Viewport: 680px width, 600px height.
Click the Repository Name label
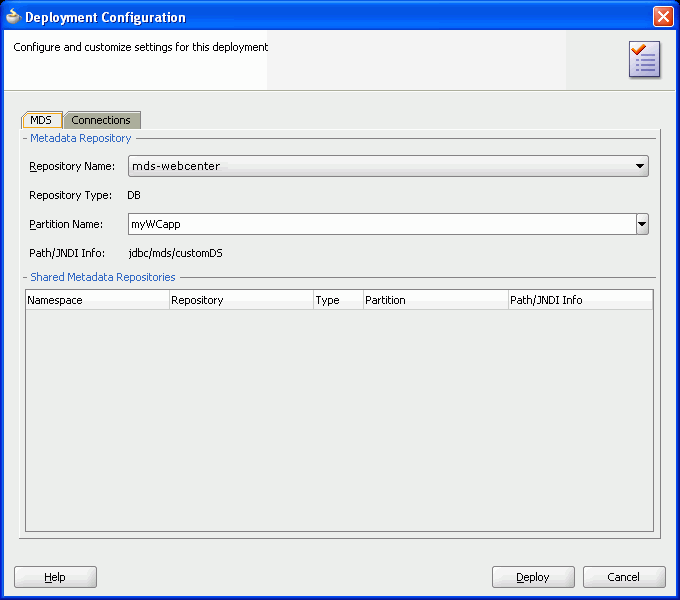pyautogui.click(x=72, y=166)
